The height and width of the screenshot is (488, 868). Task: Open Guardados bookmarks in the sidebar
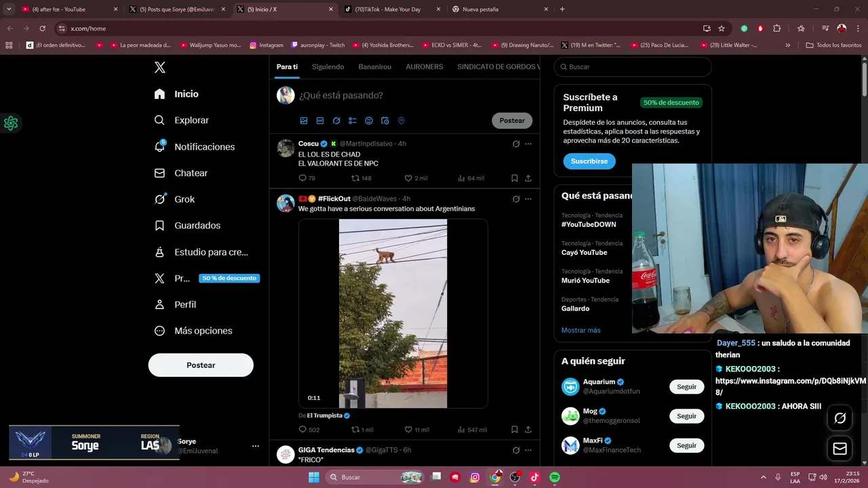coord(187,226)
